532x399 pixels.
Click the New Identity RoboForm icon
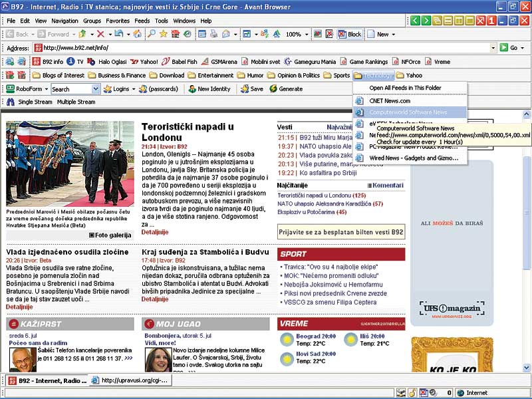[x=192, y=89]
